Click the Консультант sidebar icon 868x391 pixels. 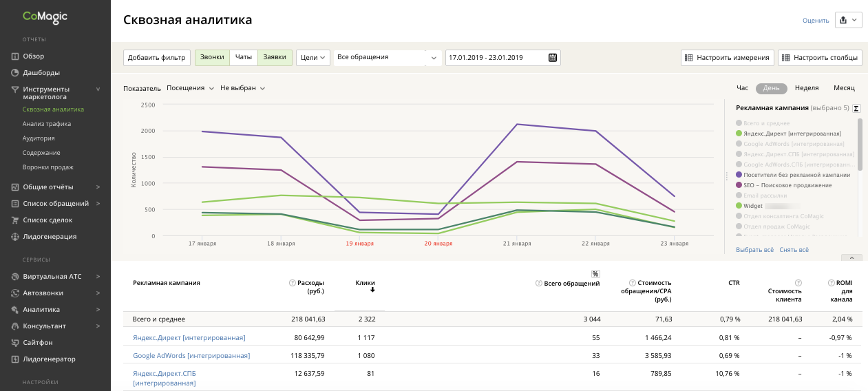click(x=15, y=326)
